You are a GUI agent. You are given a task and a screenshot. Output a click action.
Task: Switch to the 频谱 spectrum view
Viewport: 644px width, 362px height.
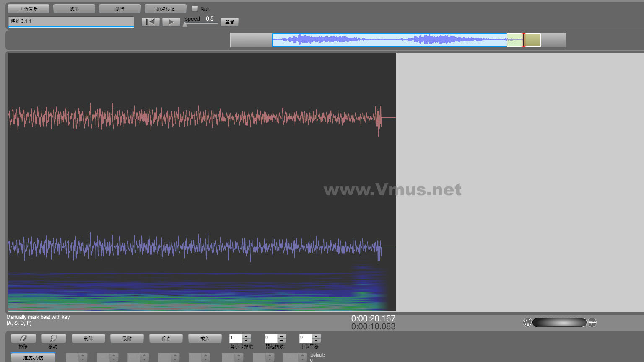click(120, 8)
